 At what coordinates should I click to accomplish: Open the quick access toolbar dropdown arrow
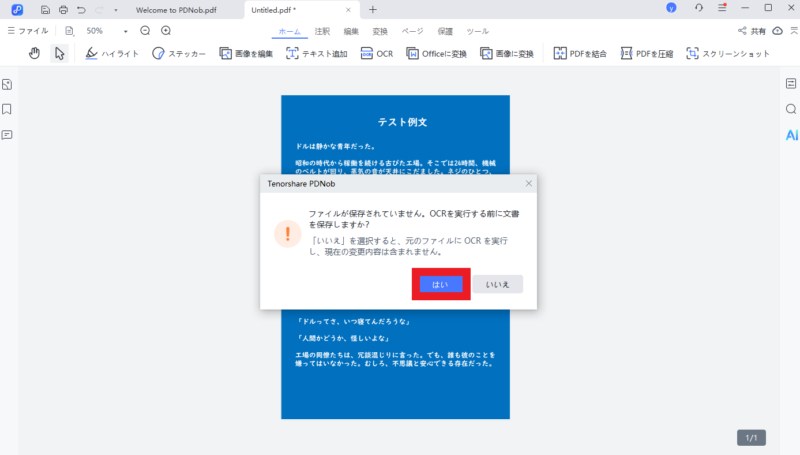[x=116, y=9]
